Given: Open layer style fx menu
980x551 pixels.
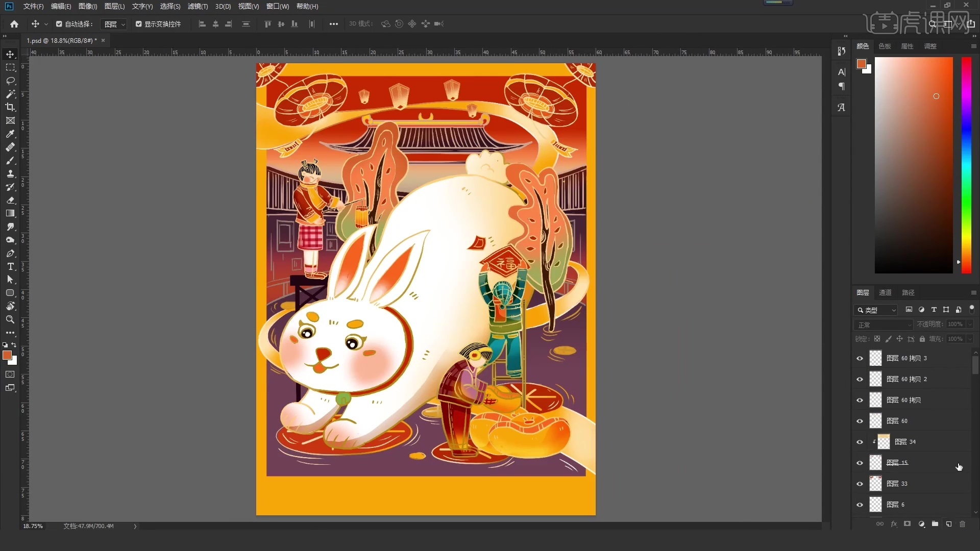Looking at the screenshot, I should click(x=894, y=524).
